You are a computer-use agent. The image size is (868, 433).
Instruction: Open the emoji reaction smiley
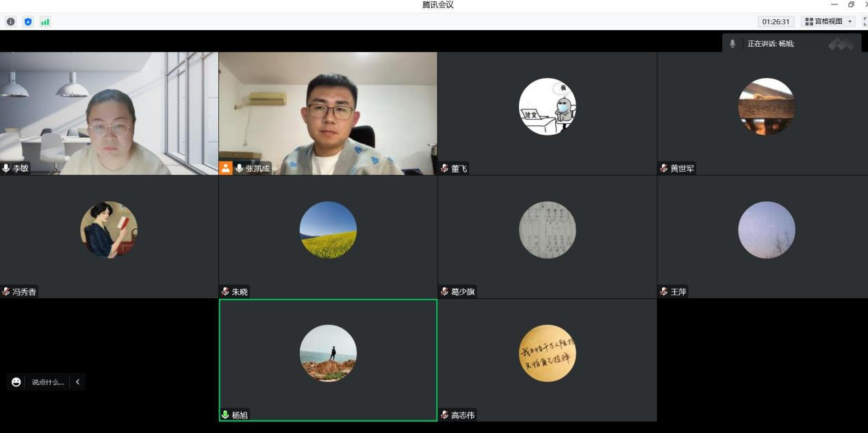click(16, 382)
